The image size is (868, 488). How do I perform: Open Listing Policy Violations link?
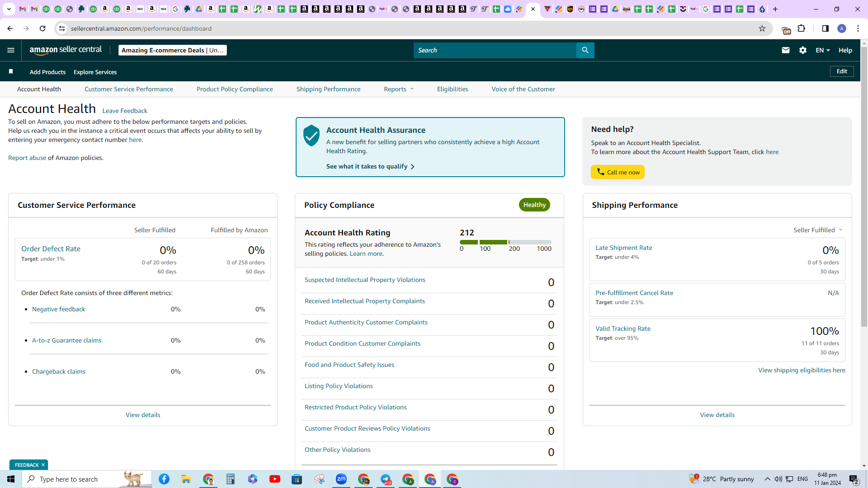(x=339, y=386)
